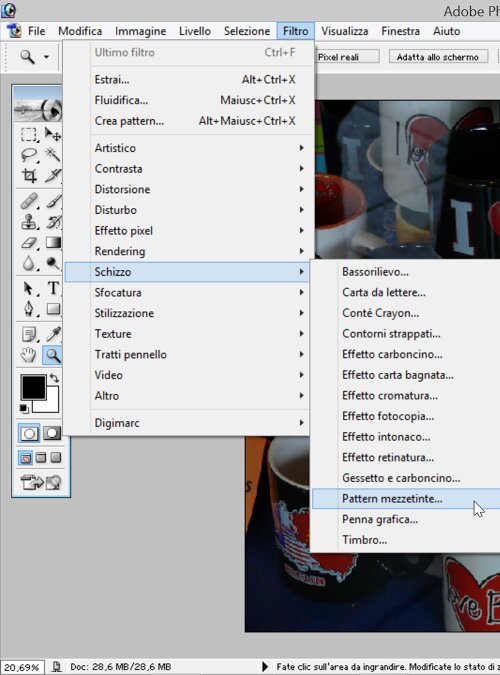The height and width of the screenshot is (675, 500).
Task: Select the Lasso tool
Action: (29, 155)
